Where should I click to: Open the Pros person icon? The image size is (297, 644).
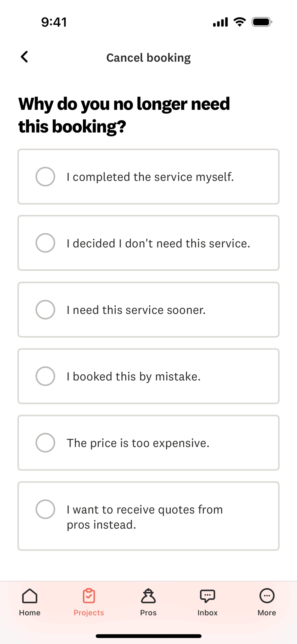pyautogui.click(x=148, y=596)
